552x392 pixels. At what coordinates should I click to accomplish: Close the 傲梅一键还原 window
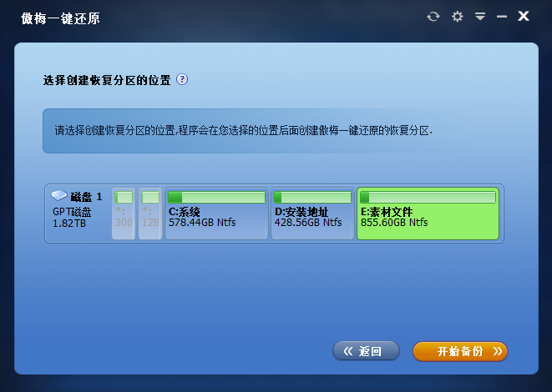click(524, 17)
